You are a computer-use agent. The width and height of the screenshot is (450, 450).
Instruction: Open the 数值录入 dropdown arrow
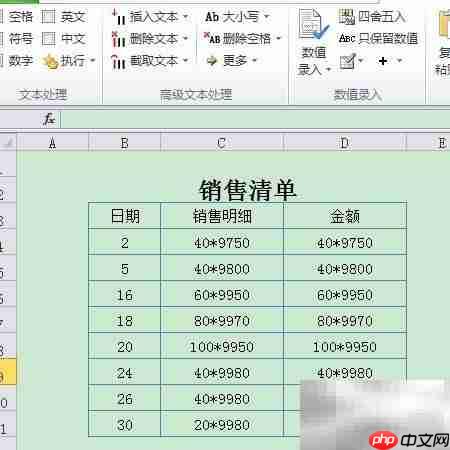click(x=328, y=70)
